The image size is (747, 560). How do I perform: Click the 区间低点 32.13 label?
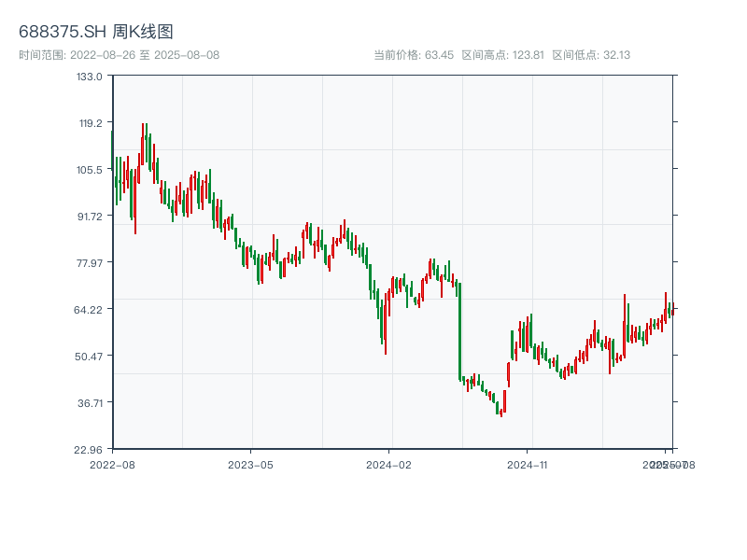point(591,55)
